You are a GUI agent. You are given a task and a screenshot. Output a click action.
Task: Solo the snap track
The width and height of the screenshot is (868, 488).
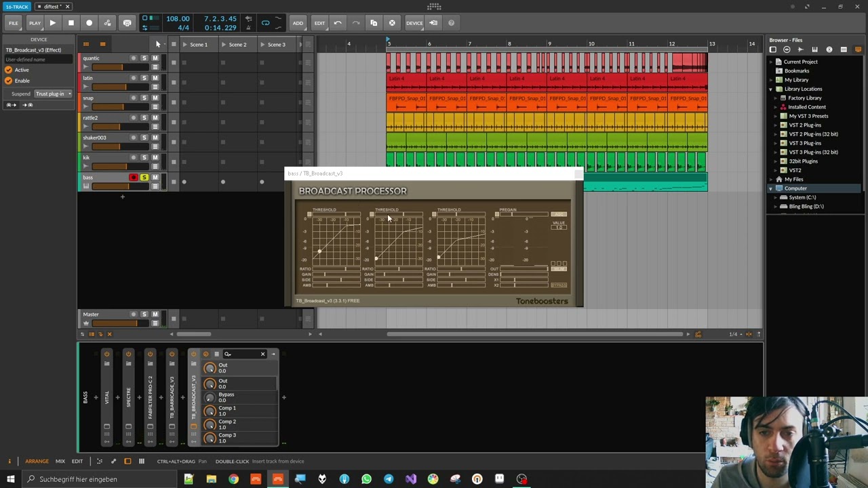144,98
